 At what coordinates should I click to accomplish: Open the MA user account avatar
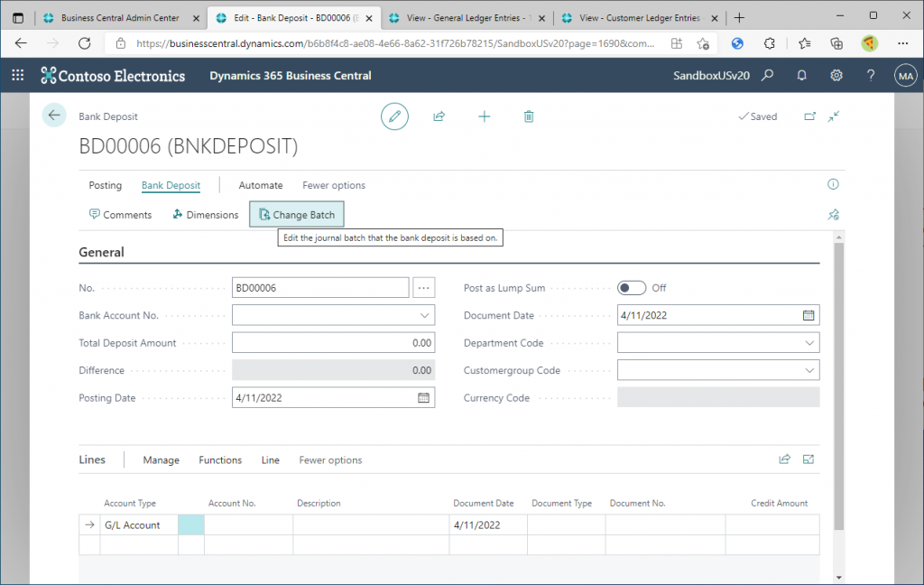point(906,76)
